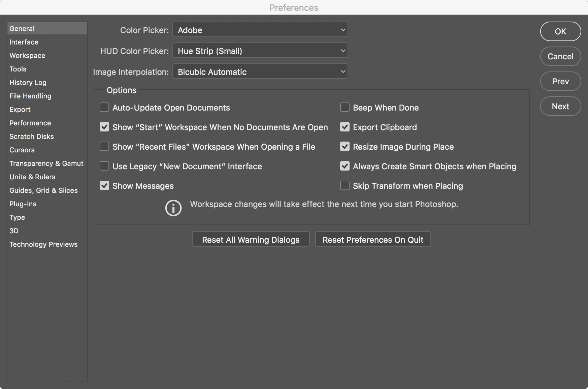Image resolution: width=588 pixels, height=389 pixels.
Task: Enable Skip Transform when Placing
Action: coord(345,185)
